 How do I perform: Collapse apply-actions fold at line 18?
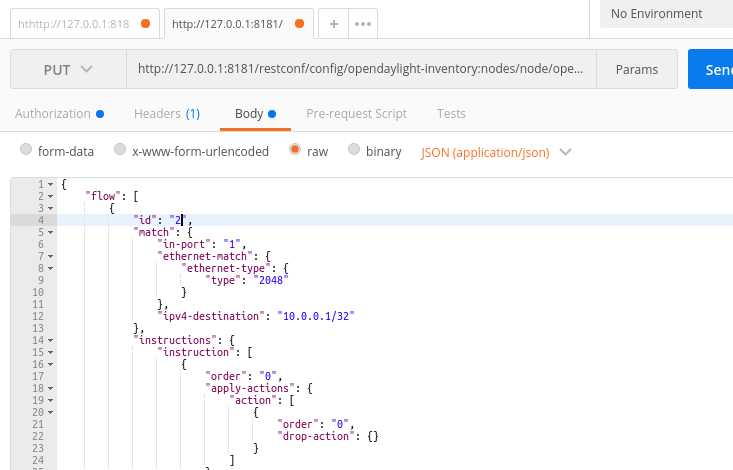[x=50, y=388]
